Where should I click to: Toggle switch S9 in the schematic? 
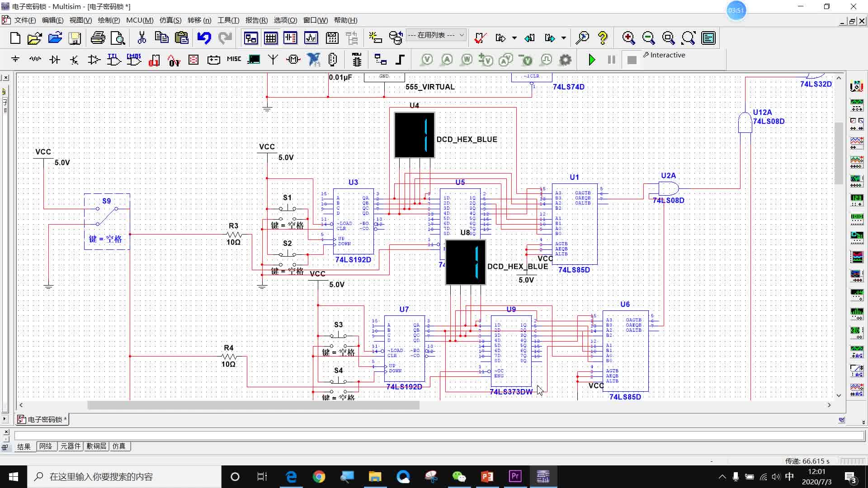point(107,216)
